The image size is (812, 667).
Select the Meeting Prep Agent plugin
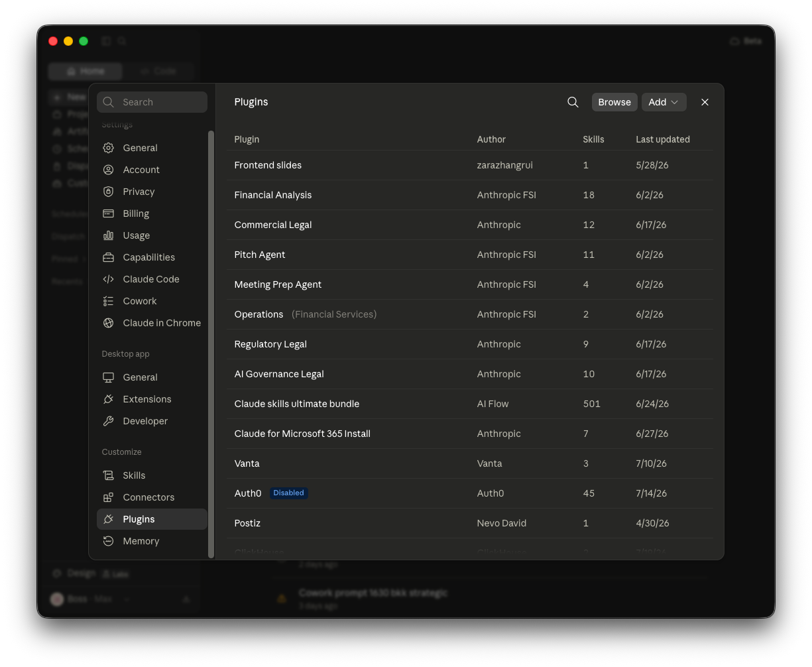278,284
